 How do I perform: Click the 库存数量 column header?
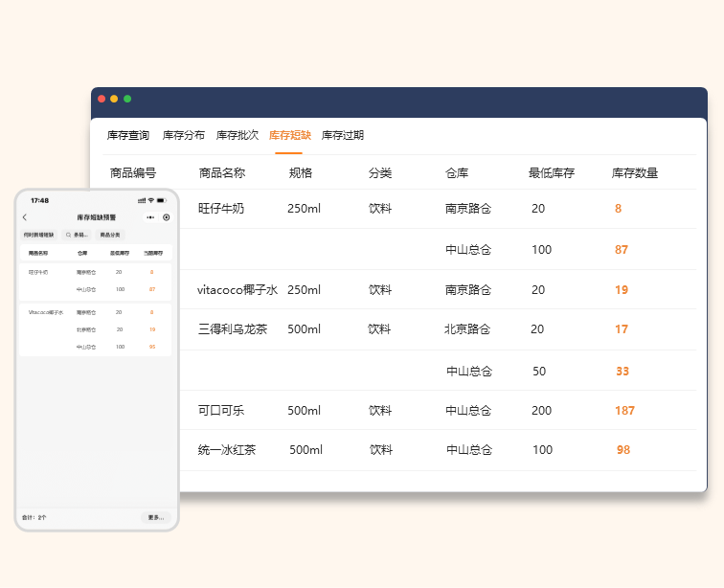click(x=635, y=173)
